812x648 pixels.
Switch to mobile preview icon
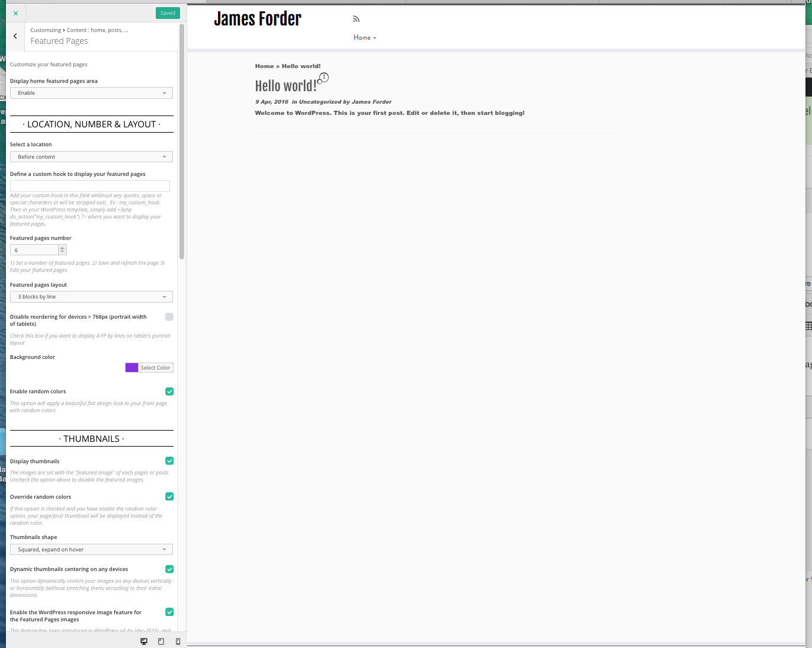click(x=178, y=641)
